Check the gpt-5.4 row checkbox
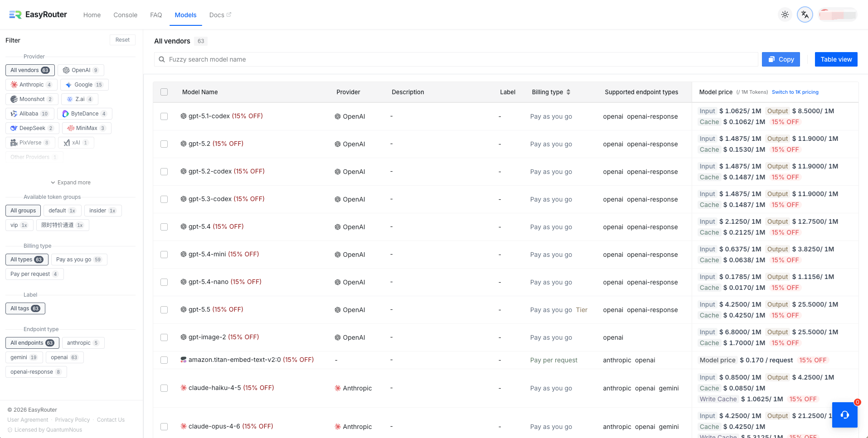This screenshot has width=868, height=438. pyautogui.click(x=164, y=227)
